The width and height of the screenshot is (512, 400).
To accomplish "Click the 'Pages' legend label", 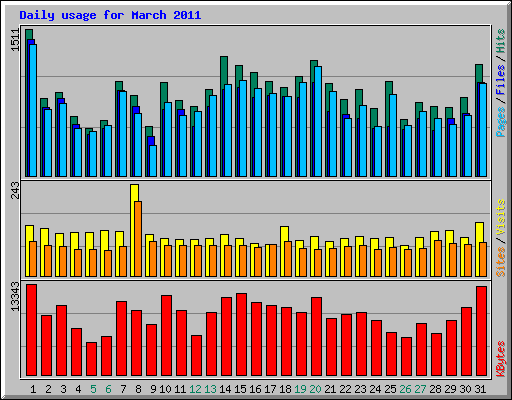I will coord(501,122).
